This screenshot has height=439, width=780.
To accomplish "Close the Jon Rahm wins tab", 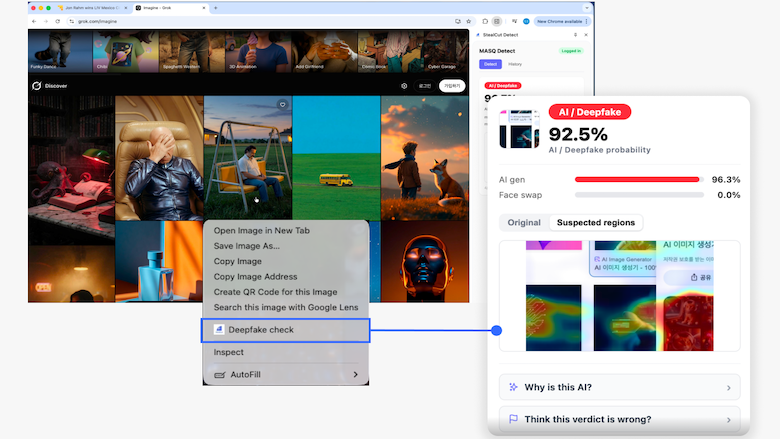I will 125,8.
